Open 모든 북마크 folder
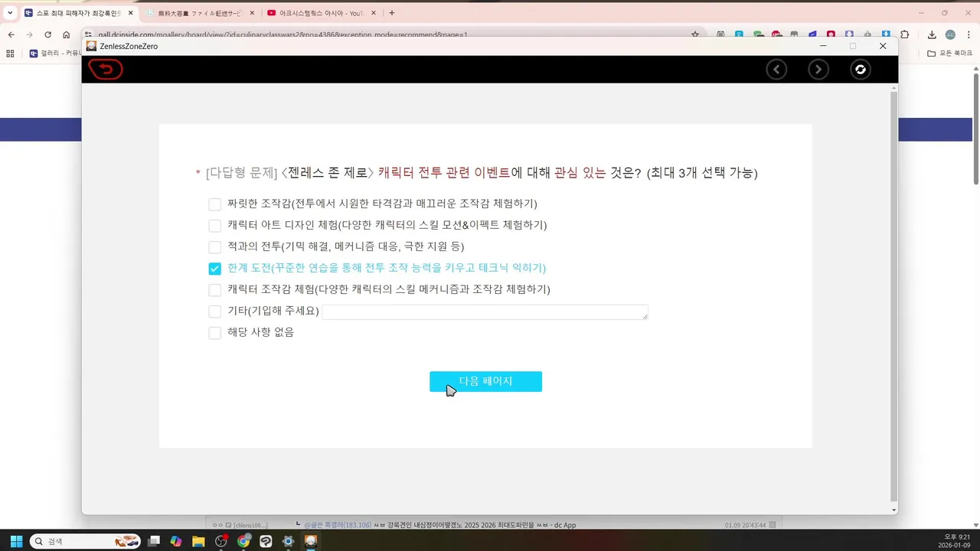Screen dimensions: 980x551 pyautogui.click(x=949, y=54)
